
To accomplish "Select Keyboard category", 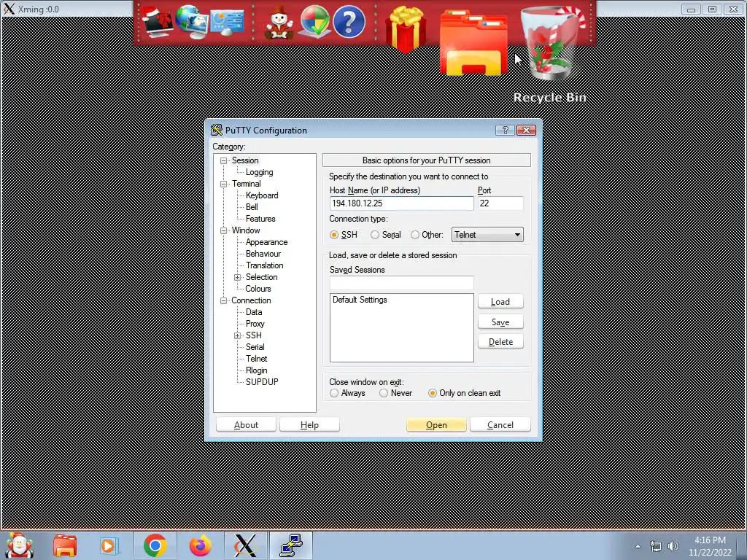I will point(262,195).
